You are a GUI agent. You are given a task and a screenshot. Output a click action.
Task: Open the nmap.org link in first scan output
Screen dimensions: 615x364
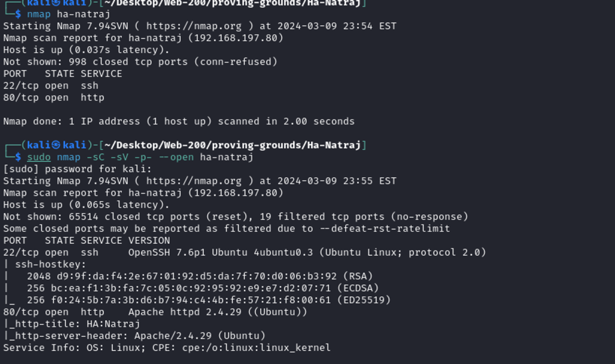click(193, 26)
